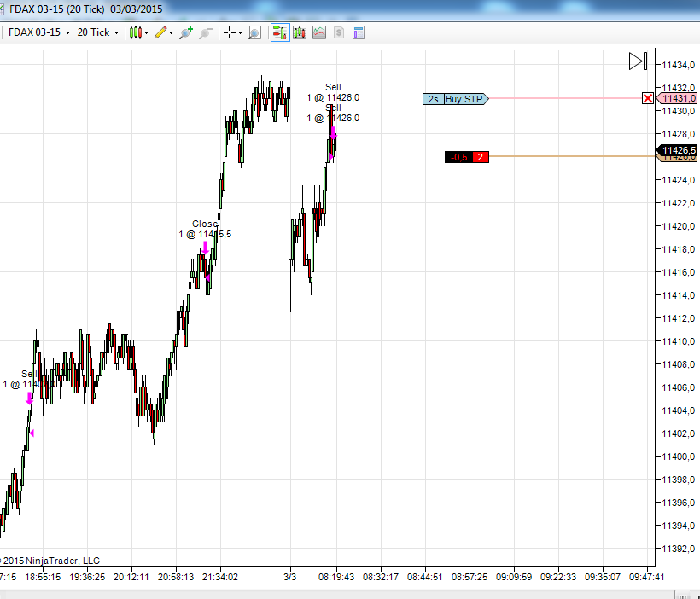Image resolution: width=700 pixels, height=599 pixels.
Task: Click the -0,5 position PnL label
Action: [x=458, y=157]
